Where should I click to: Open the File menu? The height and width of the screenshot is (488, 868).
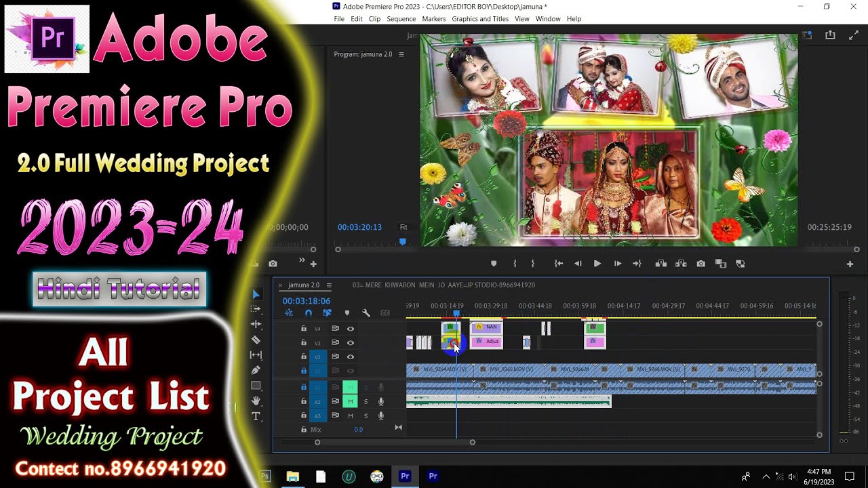[x=339, y=19]
